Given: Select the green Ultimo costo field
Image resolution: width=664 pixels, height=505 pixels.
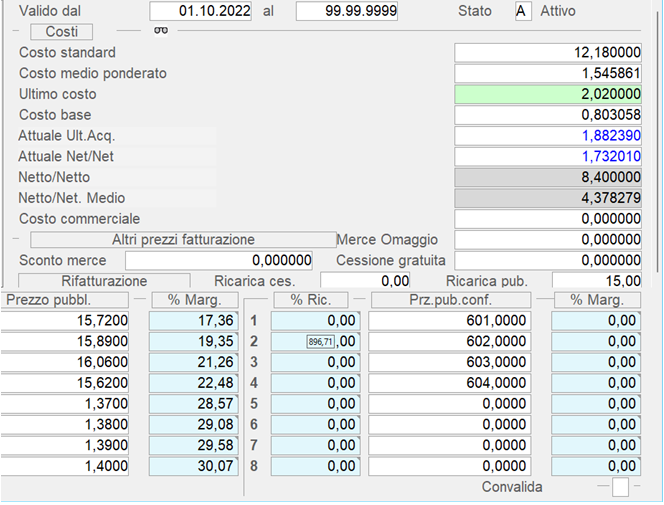Looking at the screenshot, I should (x=548, y=94).
